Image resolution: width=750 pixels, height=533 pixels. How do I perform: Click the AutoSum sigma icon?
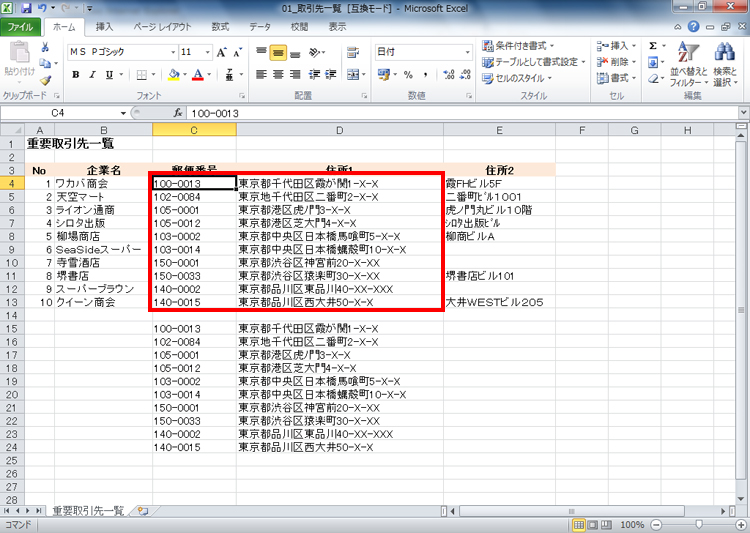pyautogui.click(x=653, y=46)
